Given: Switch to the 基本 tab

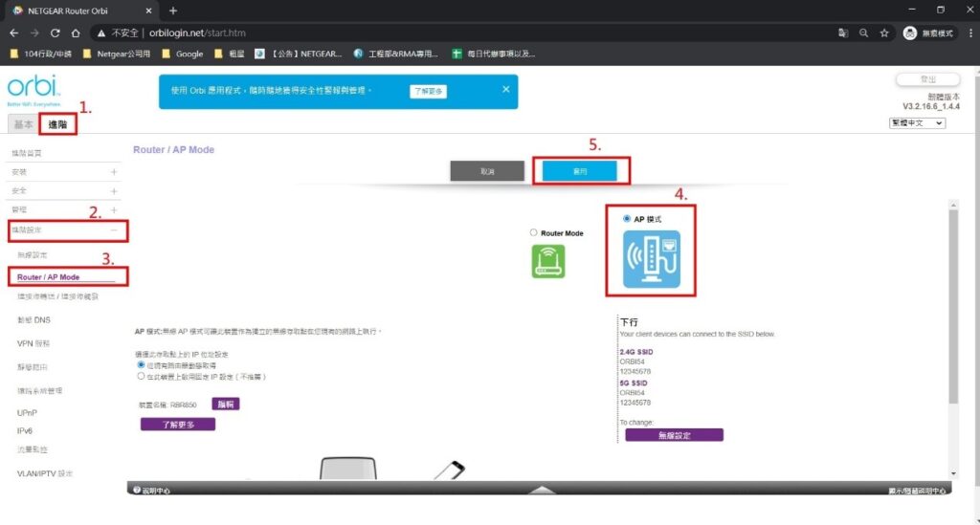Looking at the screenshot, I should (x=22, y=124).
